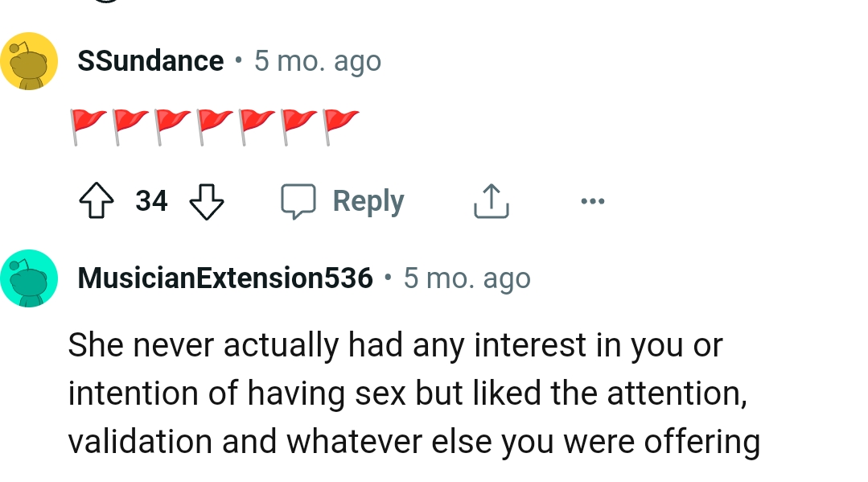Collapse SSundance's comment thread
868x482 pixels.
tap(30, 60)
